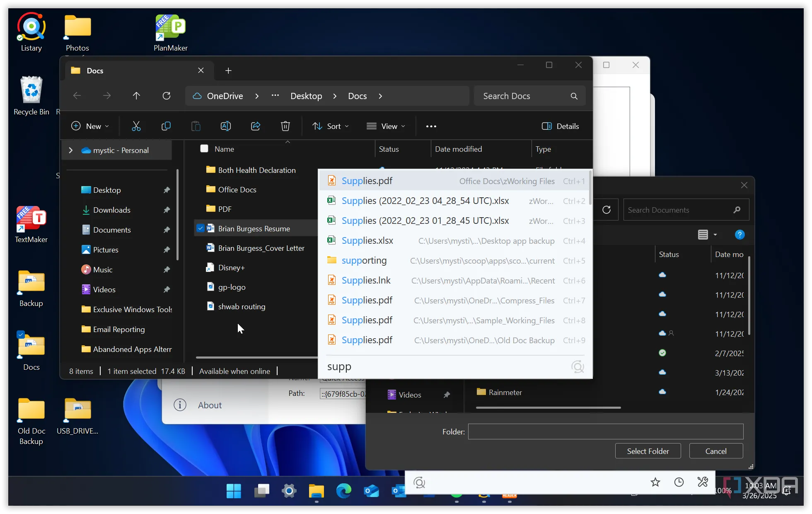Open the Office Docs folder
The image size is (812, 514).
[x=237, y=189]
